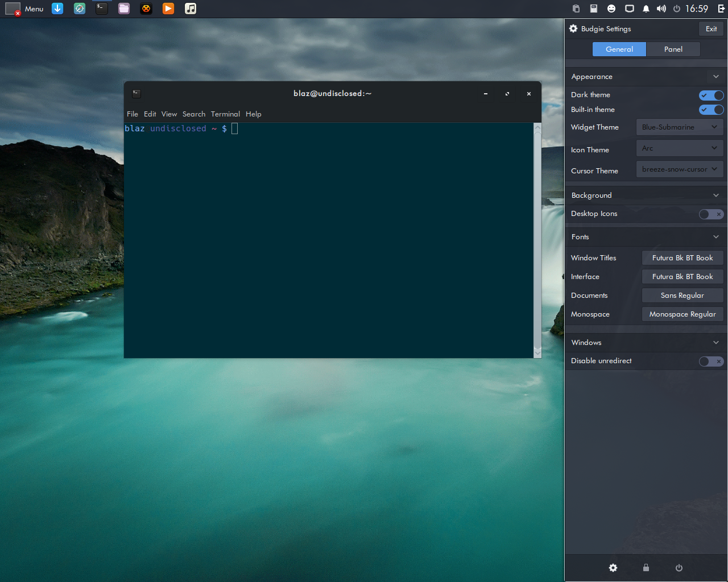Open the Cursor Theme dropdown
The image size is (728, 582).
point(680,169)
